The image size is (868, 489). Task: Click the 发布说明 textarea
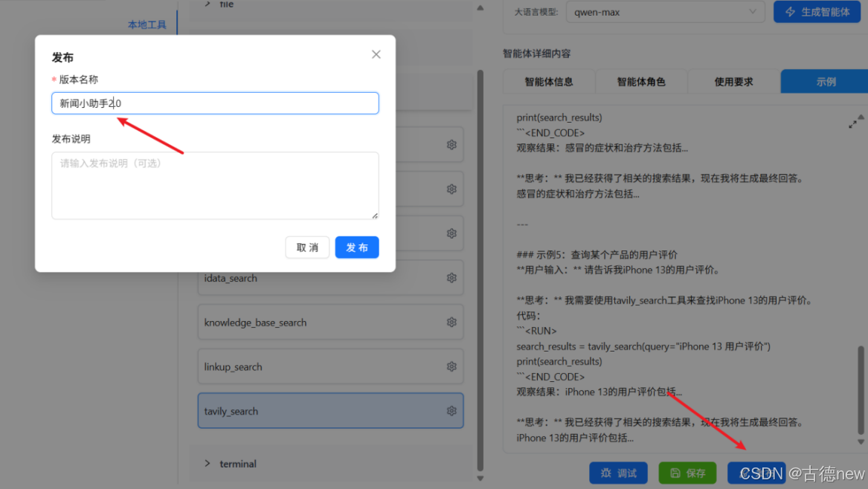coord(215,185)
